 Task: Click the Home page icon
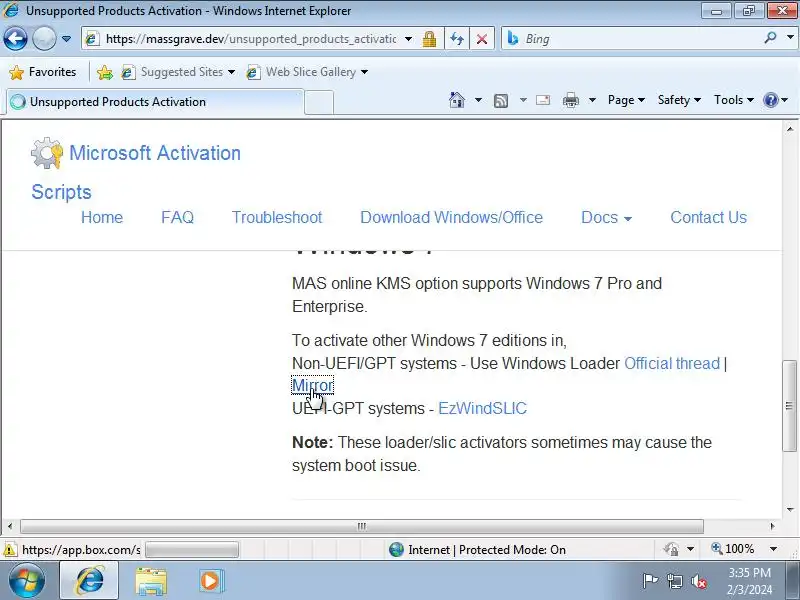tap(457, 100)
